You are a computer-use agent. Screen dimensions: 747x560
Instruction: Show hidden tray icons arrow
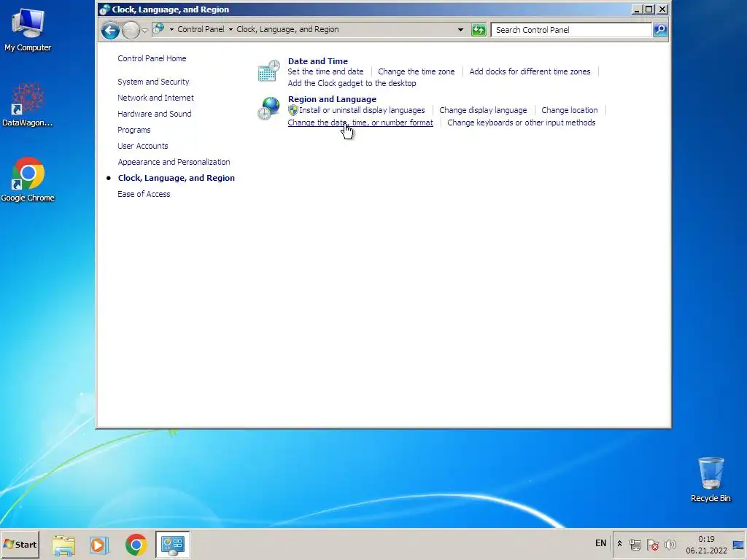click(619, 544)
